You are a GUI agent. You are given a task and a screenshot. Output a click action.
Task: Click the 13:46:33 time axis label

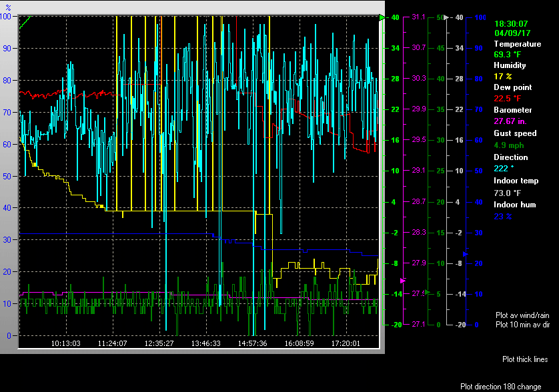(205, 343)
